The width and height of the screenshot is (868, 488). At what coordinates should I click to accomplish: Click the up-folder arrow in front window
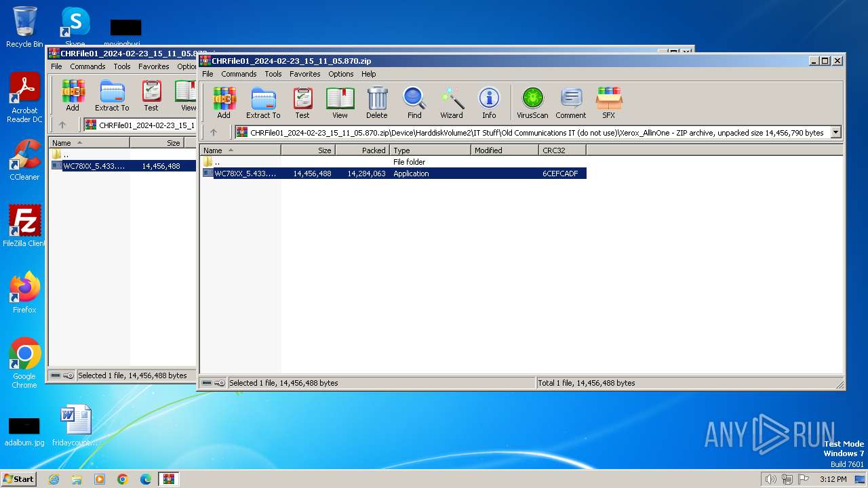(213, 133)
